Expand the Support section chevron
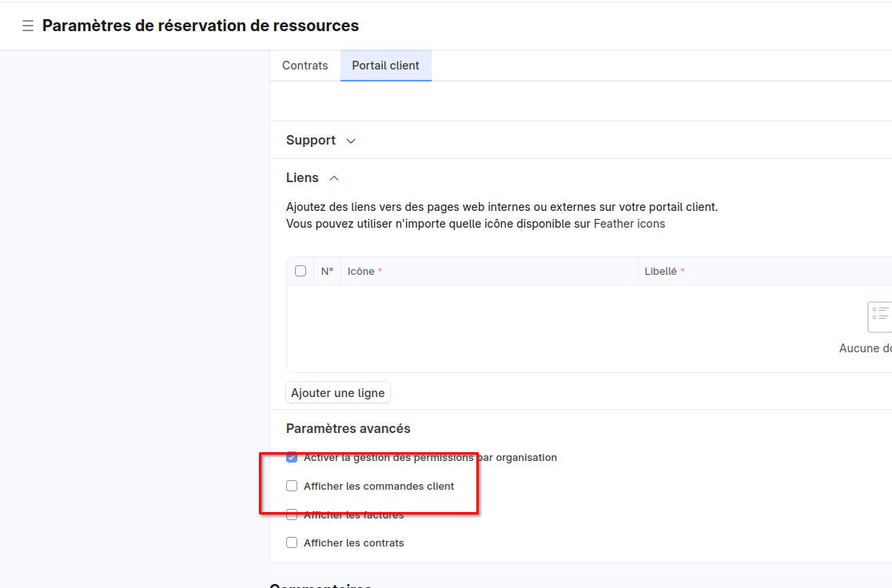The image size is (892, 588). coord(350,141)
